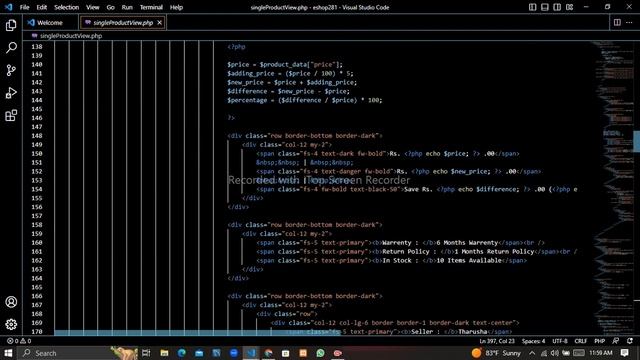Toggle the bottom panel layout icon
The height and width of the screenshot is (360, 640).
[x=545, y=7]
